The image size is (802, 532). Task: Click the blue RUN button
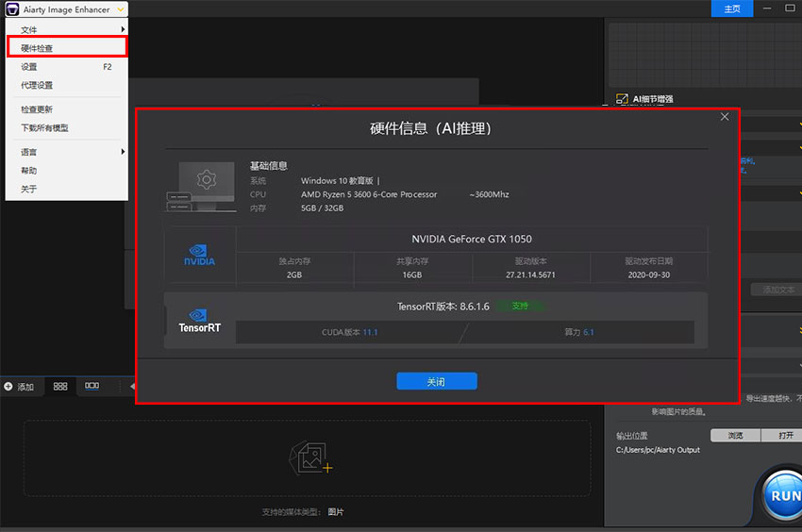pyautogui.click(x=783, y=495)
